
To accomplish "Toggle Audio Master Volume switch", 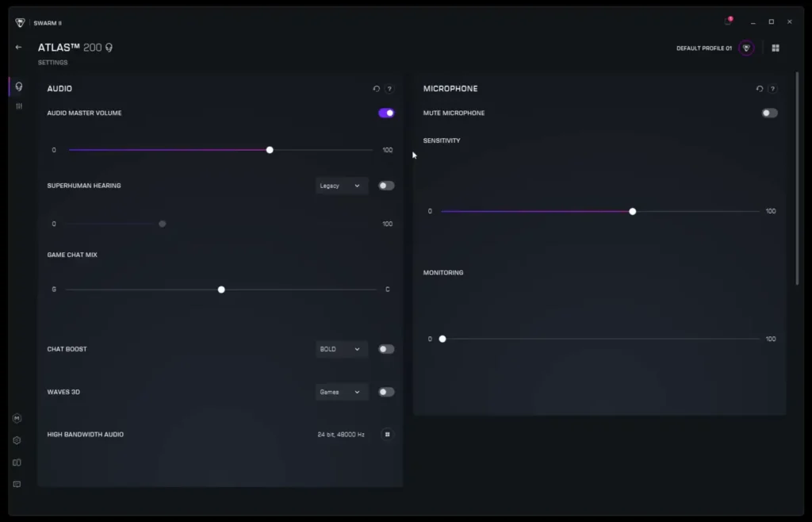I will click(x=386, y=113).
